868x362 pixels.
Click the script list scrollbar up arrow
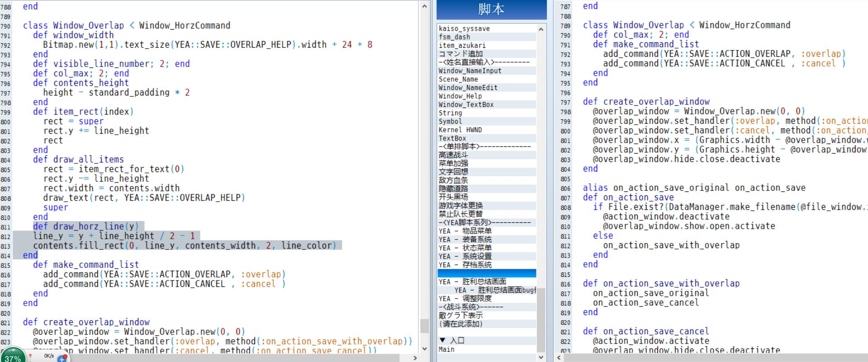(541, 29)
